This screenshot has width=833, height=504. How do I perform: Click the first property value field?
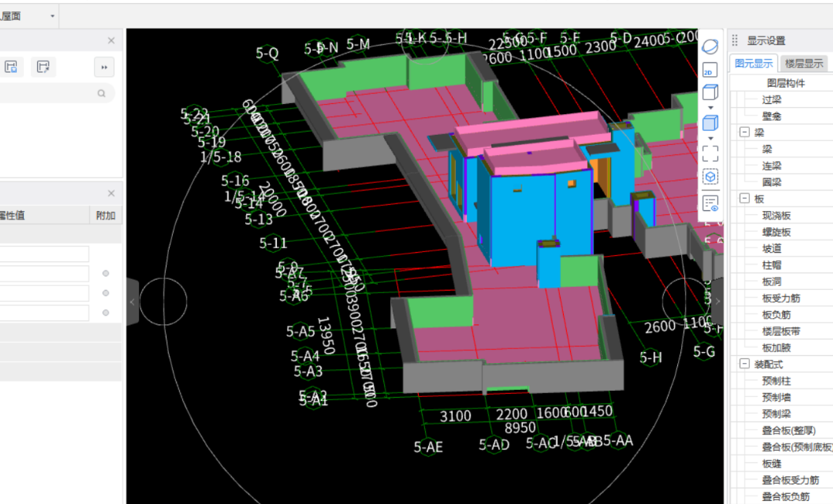pos(45,254)
